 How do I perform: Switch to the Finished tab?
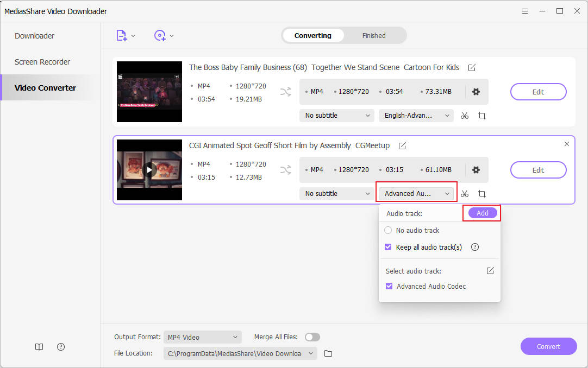(x=373, y=35)
